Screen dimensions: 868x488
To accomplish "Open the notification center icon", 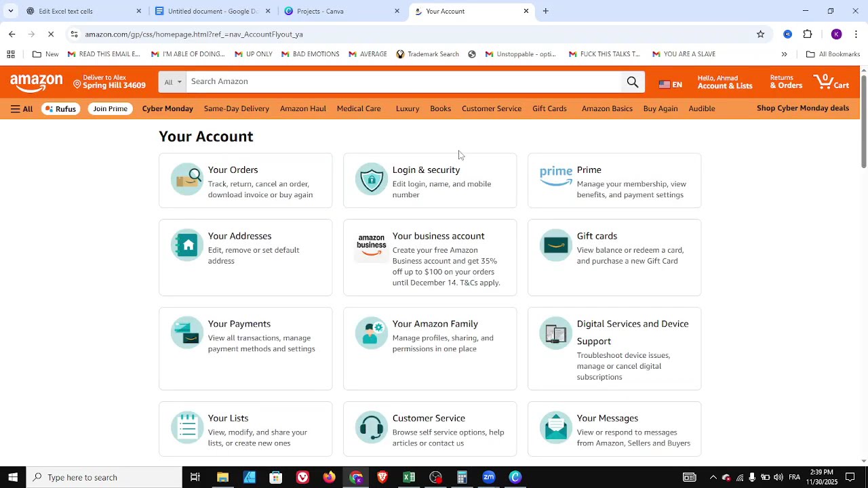I will click(850, 477).
